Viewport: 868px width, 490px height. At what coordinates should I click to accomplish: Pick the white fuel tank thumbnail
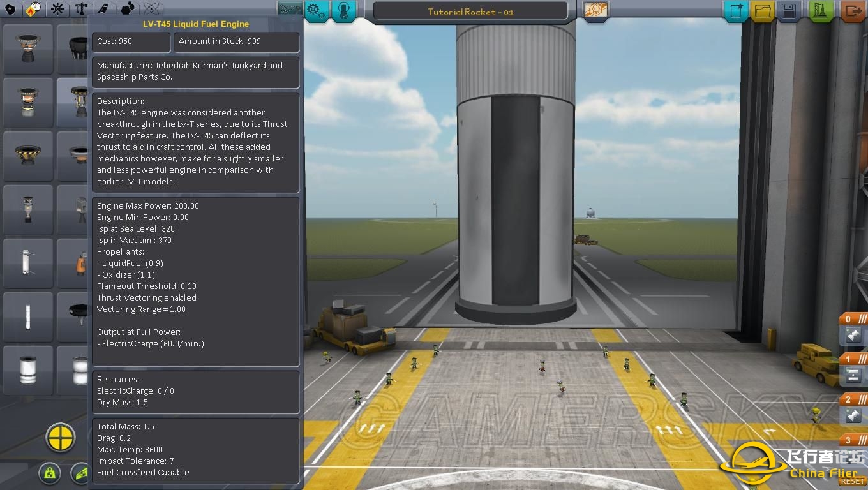[x=28, y=370]
